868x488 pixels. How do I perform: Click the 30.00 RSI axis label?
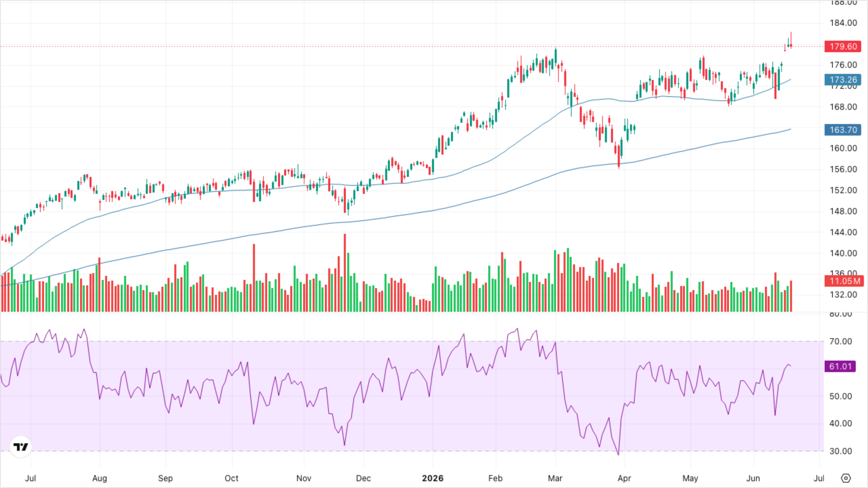pos(841,451)
